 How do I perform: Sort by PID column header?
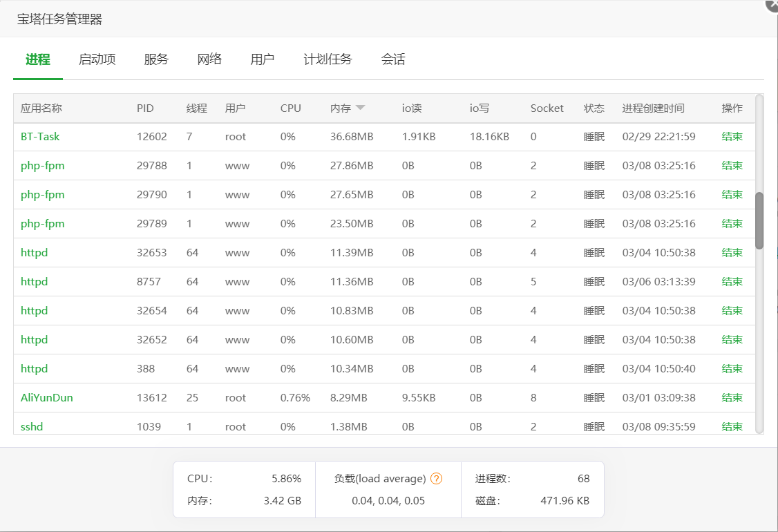click(x=145, y=108)
